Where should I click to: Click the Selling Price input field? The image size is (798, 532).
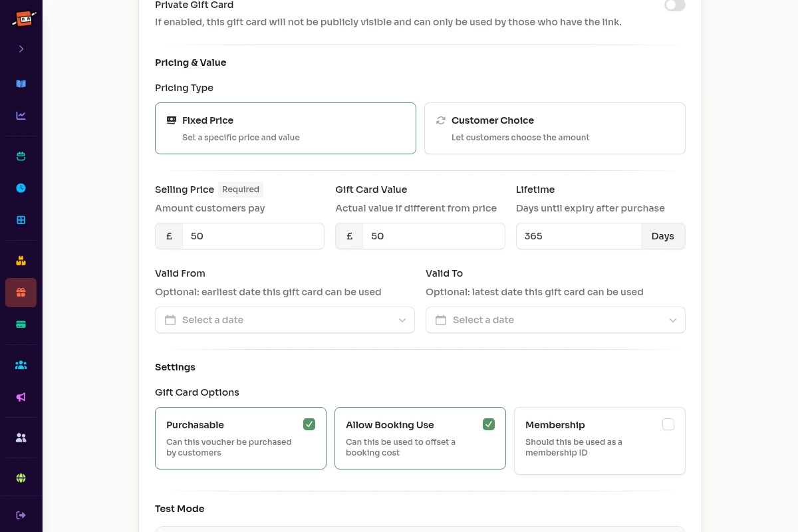click(253, 236)
